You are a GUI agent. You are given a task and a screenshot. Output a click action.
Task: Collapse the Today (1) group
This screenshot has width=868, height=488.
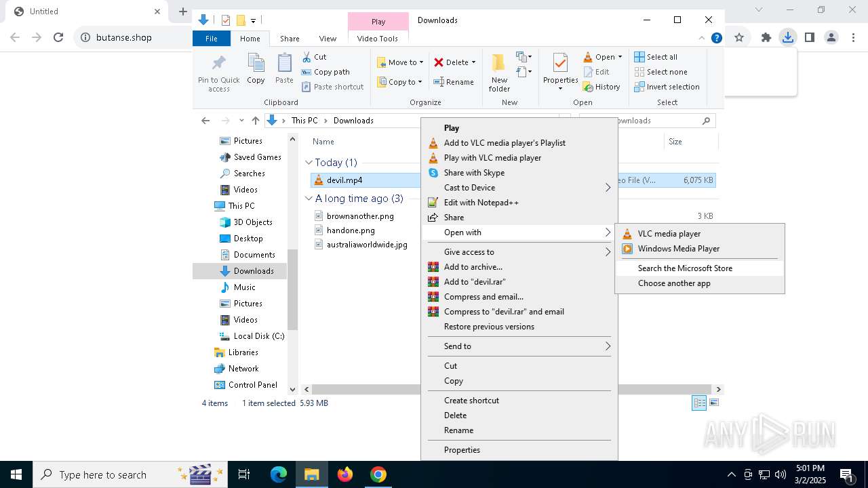point(309,163)
